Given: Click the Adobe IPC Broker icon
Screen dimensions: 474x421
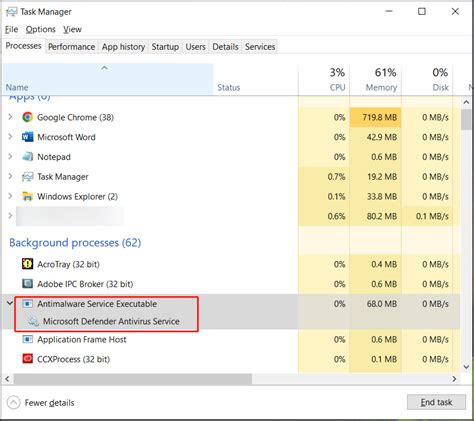Looking at the screenshot, I should [x=27, y=284].
